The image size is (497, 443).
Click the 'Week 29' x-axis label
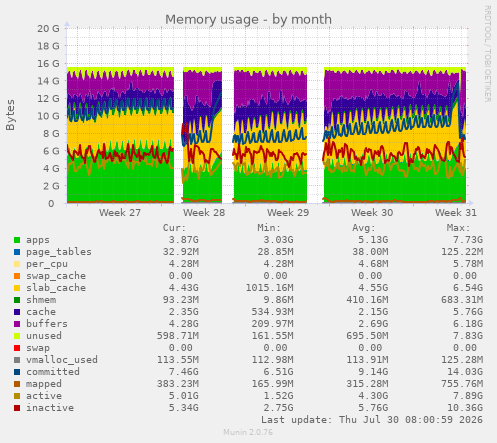pyautogui.click(x=288, y=213)
